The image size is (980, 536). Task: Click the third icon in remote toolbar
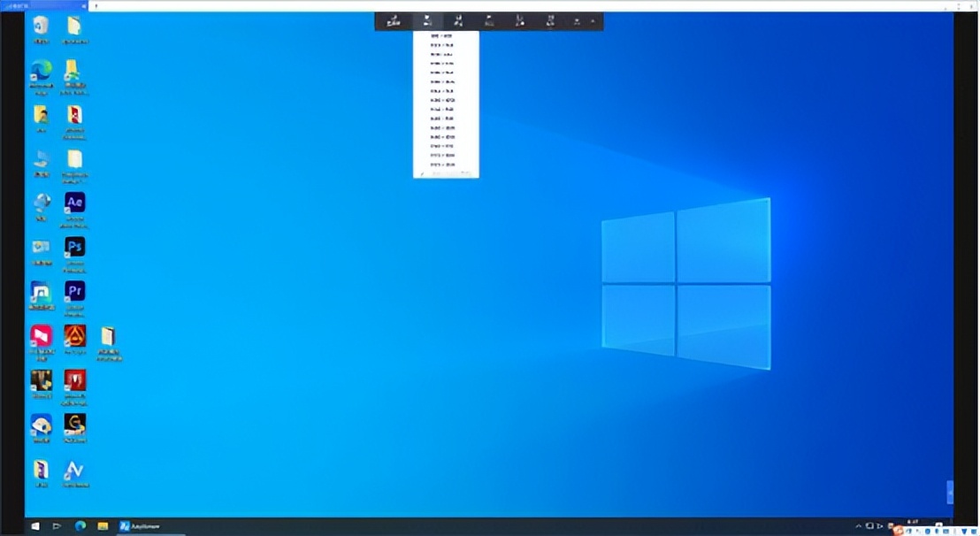tap(457, 20)
